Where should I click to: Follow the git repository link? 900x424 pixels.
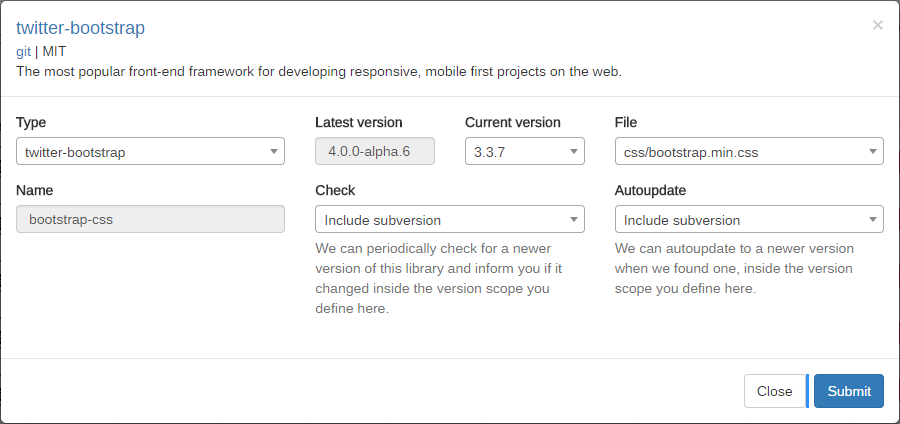pos(23,51)
